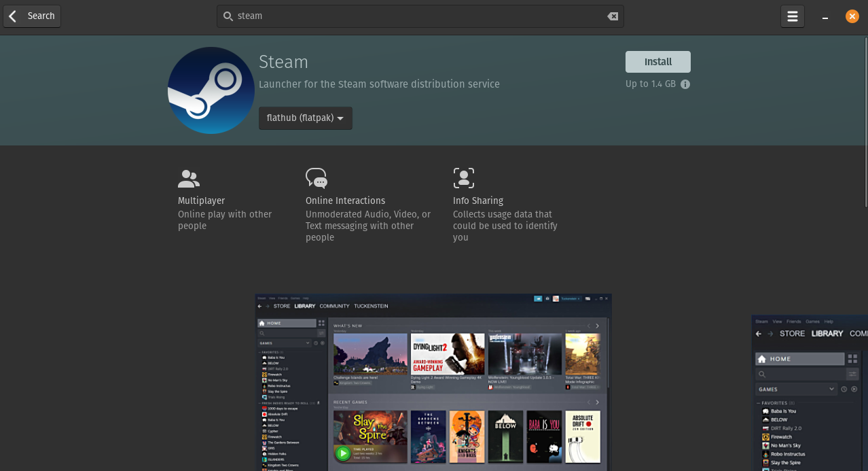Click the green play button on Slay the Spire
This screenshot has width=868, height=471.
pos(343,453)
